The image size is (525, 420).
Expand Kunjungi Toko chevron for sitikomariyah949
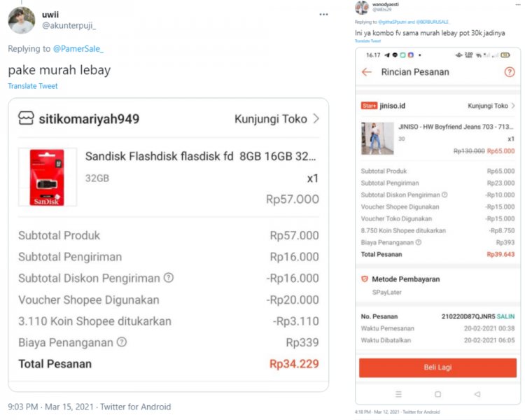(316, 119)
